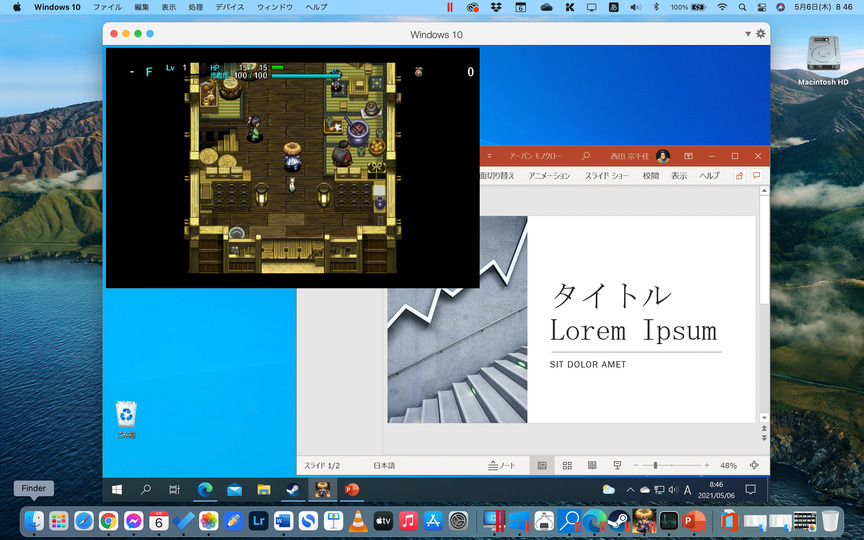864x540 pixels.
Task: Open Macintosh HD desktop drive
Action: [x=823, y=61]
